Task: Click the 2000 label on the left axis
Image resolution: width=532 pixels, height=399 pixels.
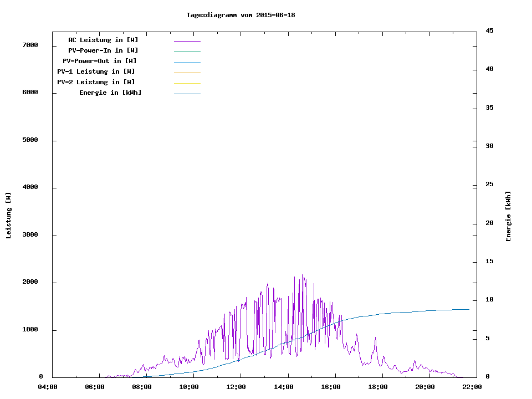Action: point(30,282)
